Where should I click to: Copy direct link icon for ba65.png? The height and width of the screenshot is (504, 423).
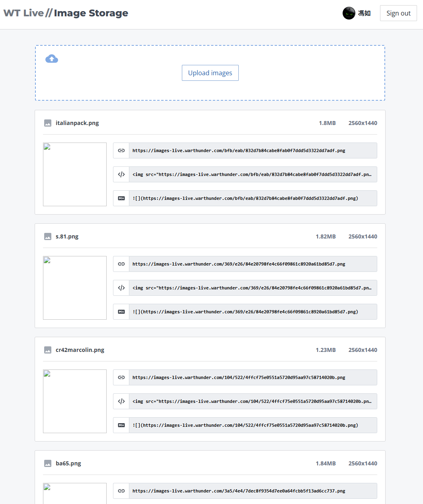[121, 491]
